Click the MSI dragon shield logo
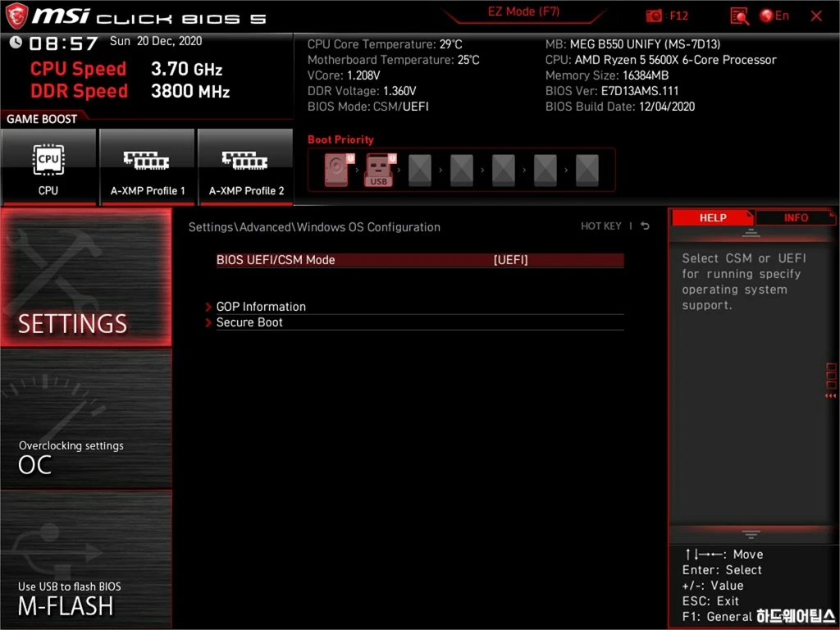Image resolution: width=840 pixels, height=630 pixels. (16, 16)
